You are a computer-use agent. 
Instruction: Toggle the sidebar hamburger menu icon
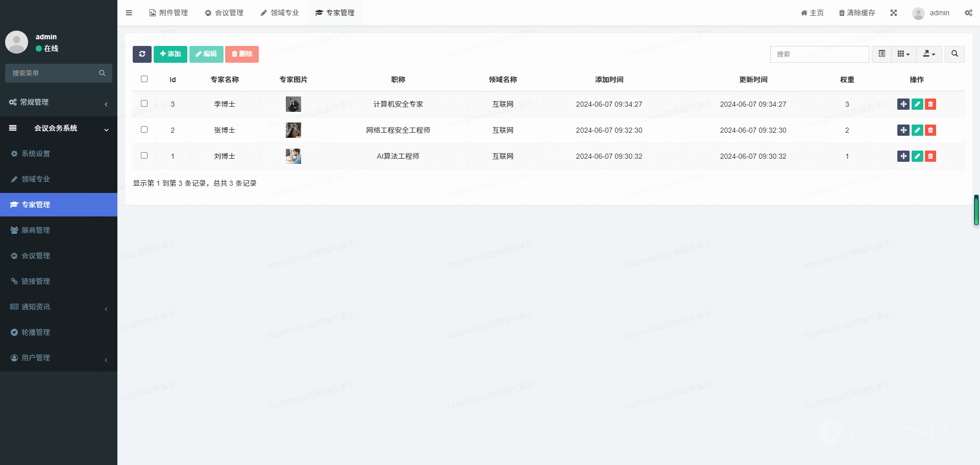click(129, 13)
